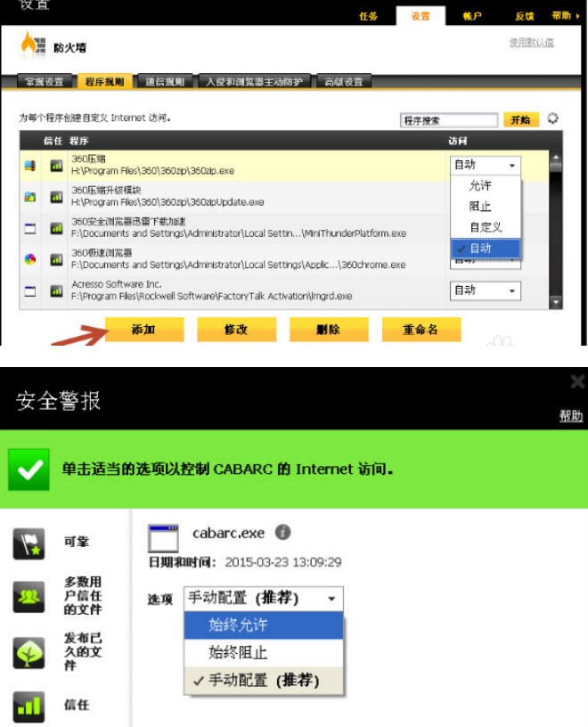Screen dimensions: 588x727
Task: Select 允许 in the access list
Action: click(486, 186)
